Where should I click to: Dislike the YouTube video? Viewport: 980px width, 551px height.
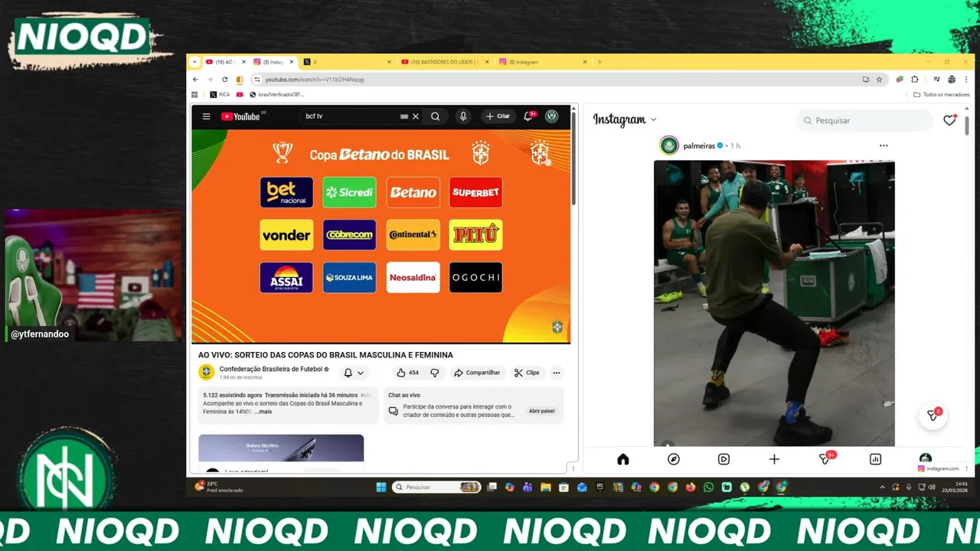[x=435, y=373]
